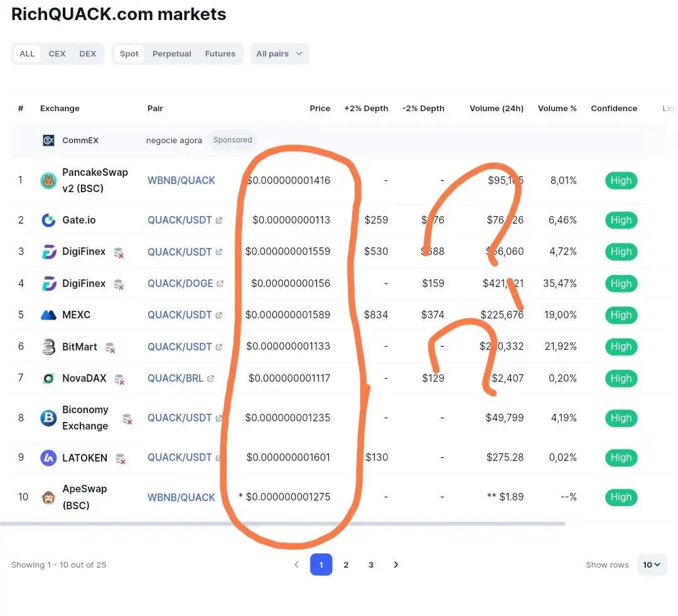Click reserve-data warning icon beside Biconomy Exchange
678x616 pixels.
pos(127,419)
